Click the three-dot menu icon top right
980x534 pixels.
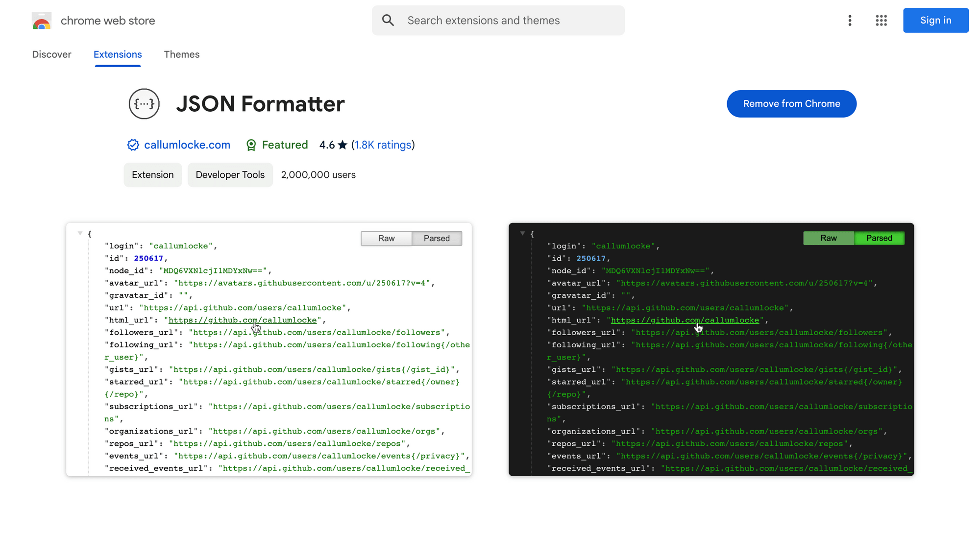(850, 21)
